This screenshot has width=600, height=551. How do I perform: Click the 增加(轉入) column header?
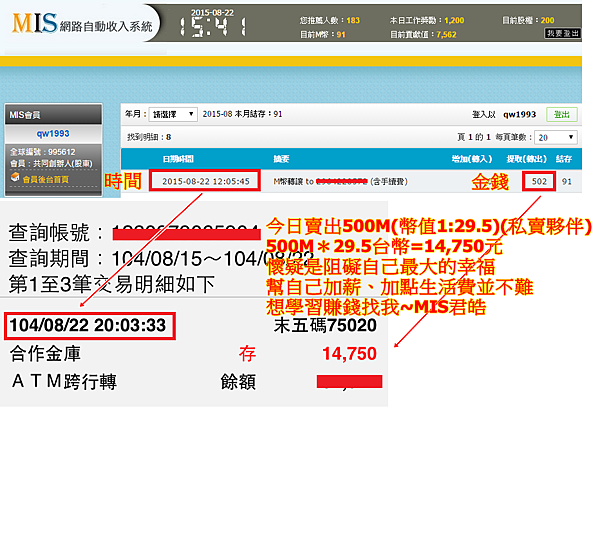click(471, 159)
